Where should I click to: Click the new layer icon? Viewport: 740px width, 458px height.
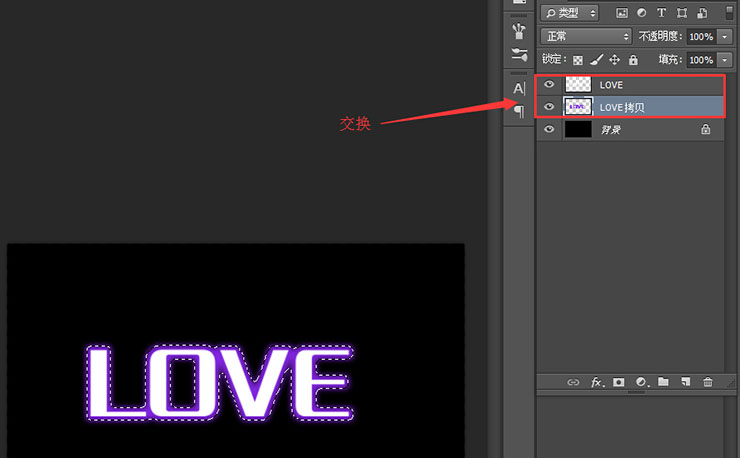685,382
